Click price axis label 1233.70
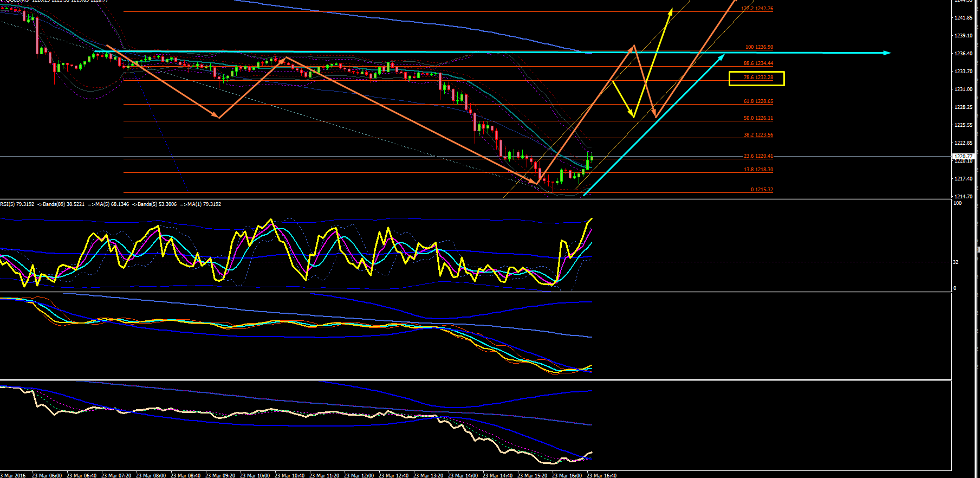The height and width of the screenshot is (478, 980). pos(963,72)
